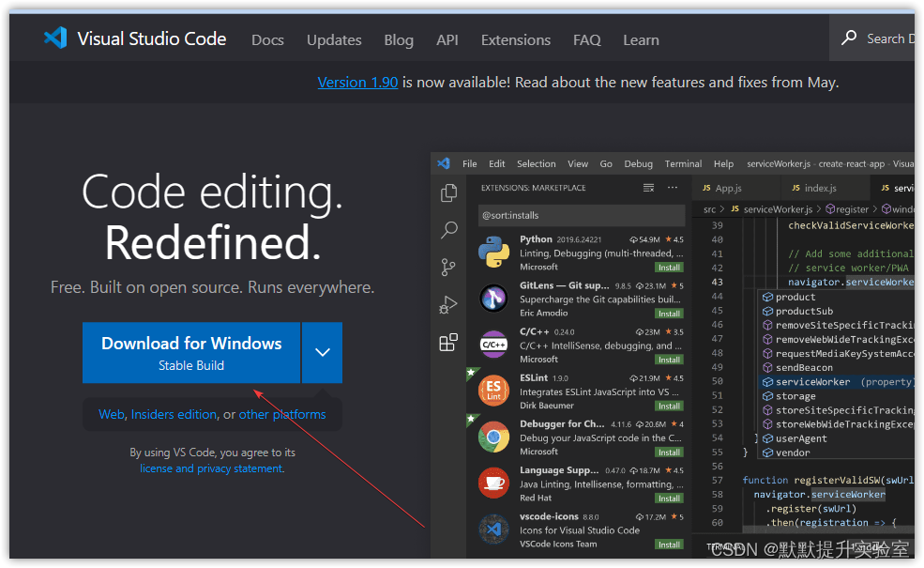The image size is (924, 568).
Task: Install the Language Support Java extension
Action: (x=669, y=499)
